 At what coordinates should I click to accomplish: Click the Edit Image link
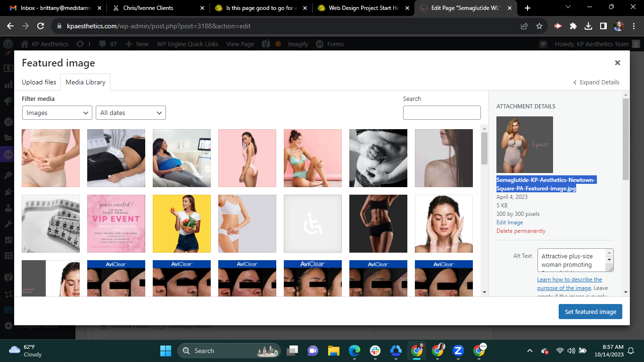pos(510,222)
